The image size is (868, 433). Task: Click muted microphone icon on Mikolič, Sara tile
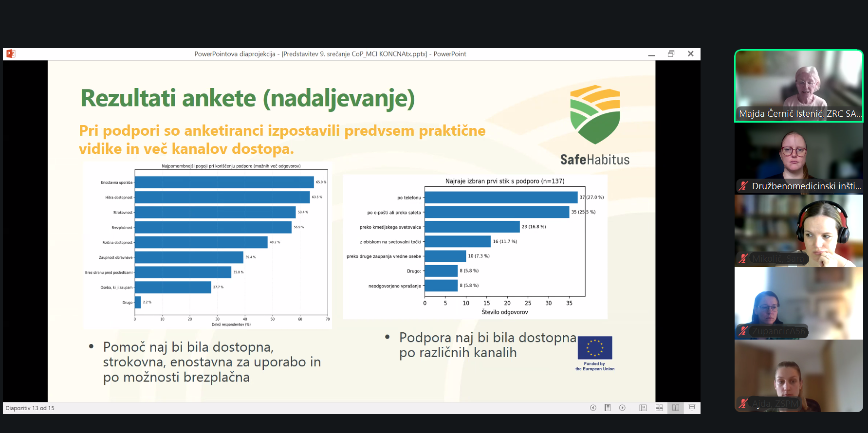point(743,258)
